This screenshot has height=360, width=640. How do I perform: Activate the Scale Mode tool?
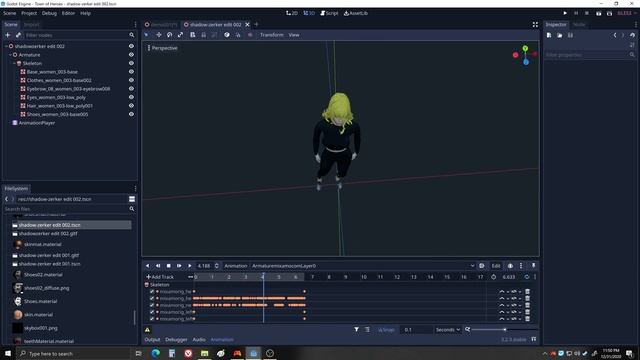pos(180,35)
